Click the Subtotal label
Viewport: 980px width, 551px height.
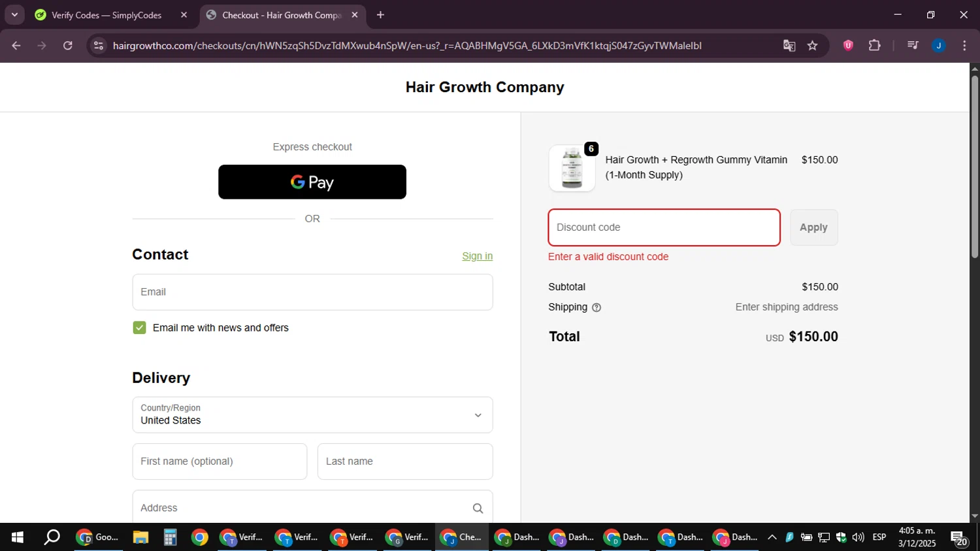[567, 287]
